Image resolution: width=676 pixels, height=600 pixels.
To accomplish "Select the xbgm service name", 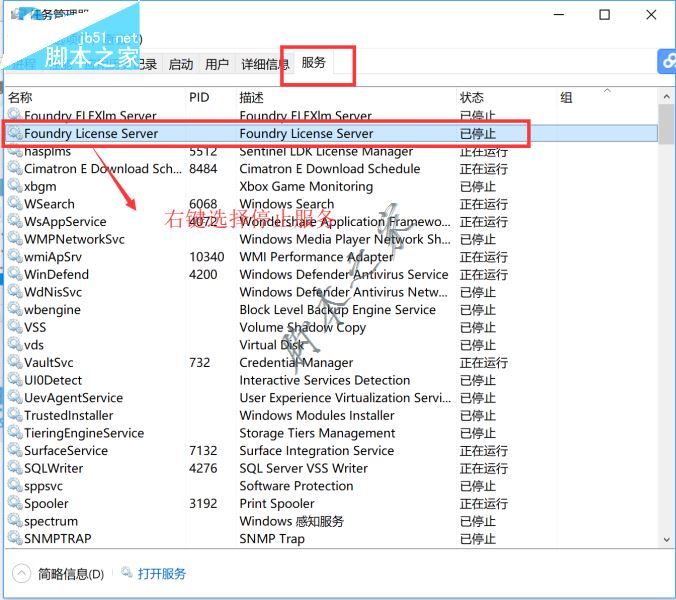I will (x=40, y=187).
